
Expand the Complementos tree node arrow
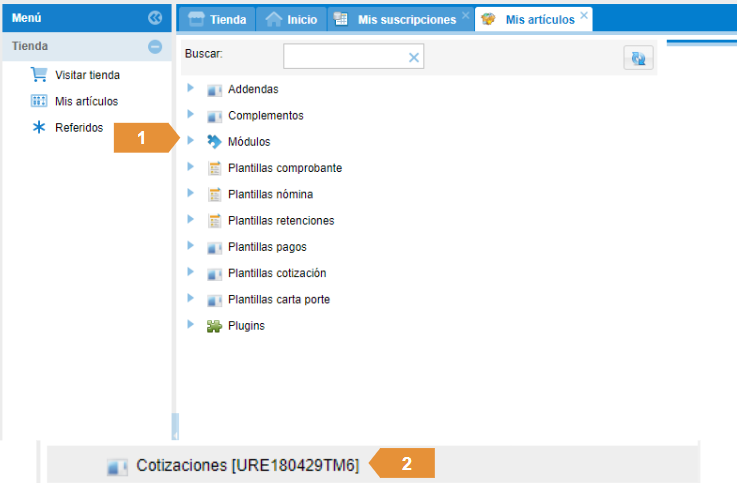coord(190,115)
